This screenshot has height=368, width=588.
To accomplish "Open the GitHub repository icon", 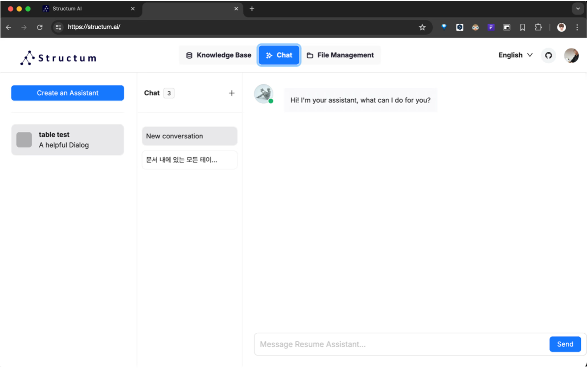I will [x=548, y=55].
